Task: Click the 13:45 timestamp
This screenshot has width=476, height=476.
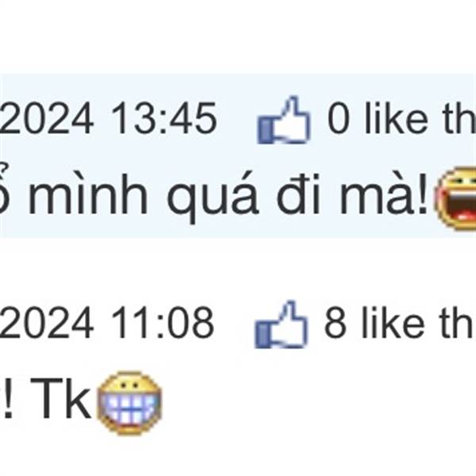Action: pos(164,118)
